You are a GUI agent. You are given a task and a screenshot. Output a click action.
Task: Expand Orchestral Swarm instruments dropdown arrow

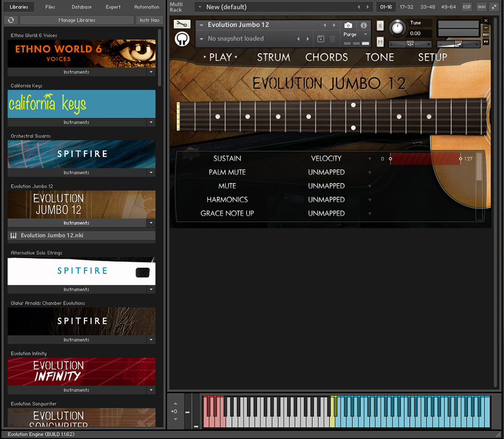click(151, 172)
